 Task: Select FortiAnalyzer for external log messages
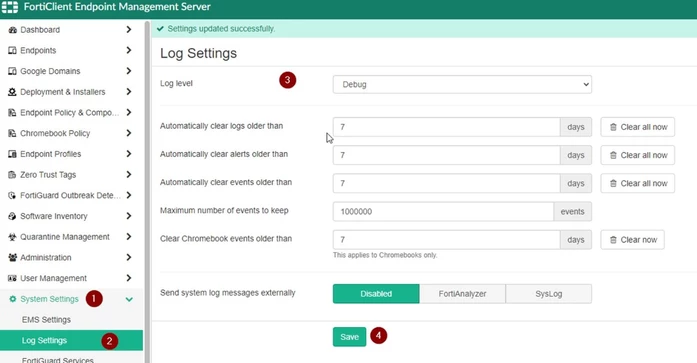(462, 294)
